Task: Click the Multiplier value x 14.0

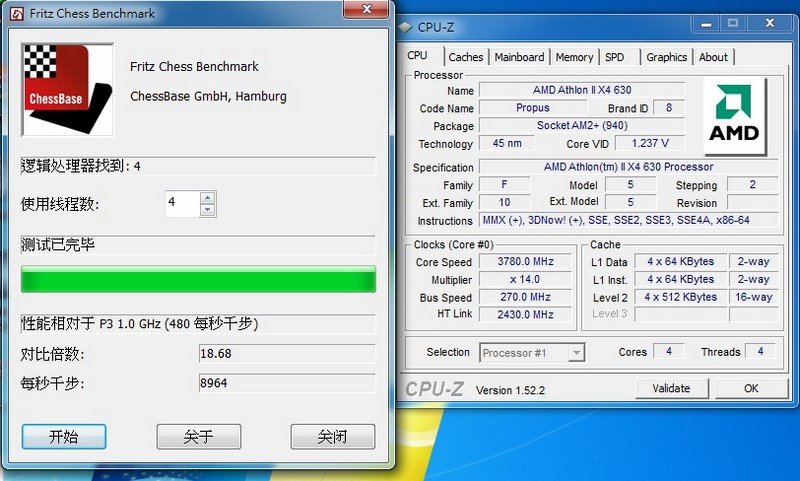Action: [x=526, y=280]
